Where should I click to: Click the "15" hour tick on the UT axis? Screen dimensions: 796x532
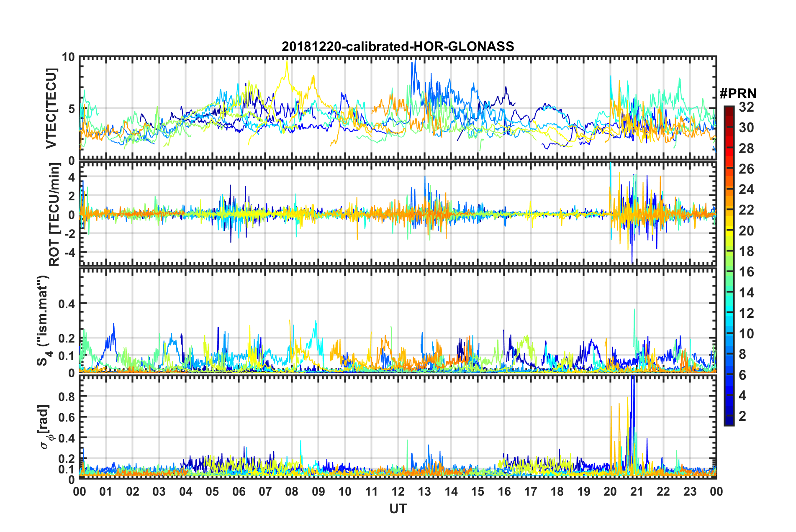(478, 491)
